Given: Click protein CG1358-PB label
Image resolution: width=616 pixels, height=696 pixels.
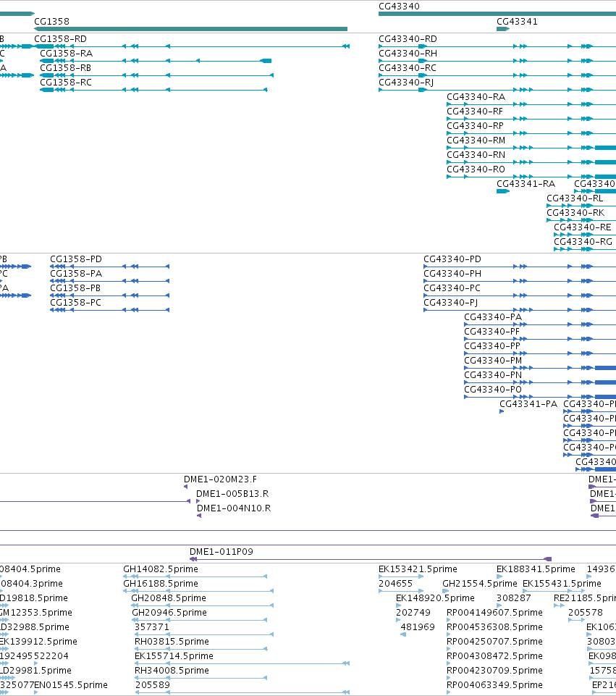Looking at the screenshot, I should tap(75, 288).
